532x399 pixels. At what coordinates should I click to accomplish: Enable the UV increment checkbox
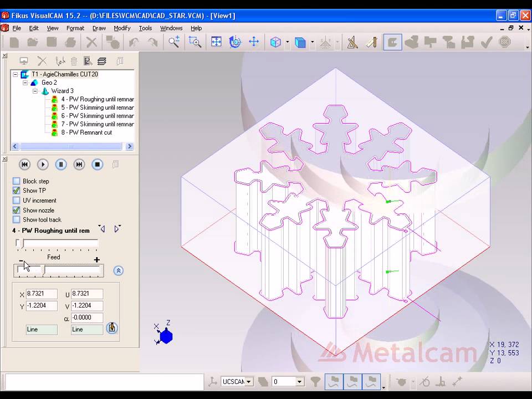click(16, 200)
